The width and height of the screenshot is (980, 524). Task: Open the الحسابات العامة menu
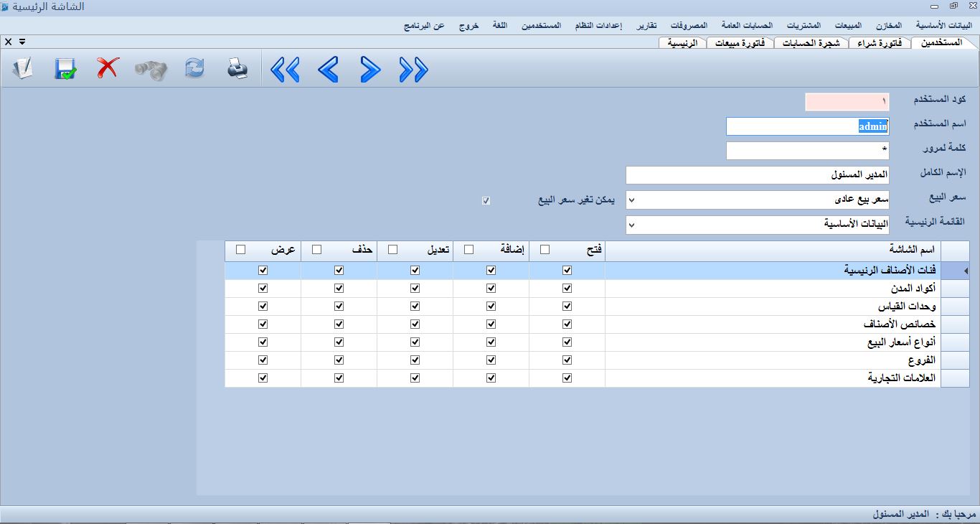[x=747, y=25]
